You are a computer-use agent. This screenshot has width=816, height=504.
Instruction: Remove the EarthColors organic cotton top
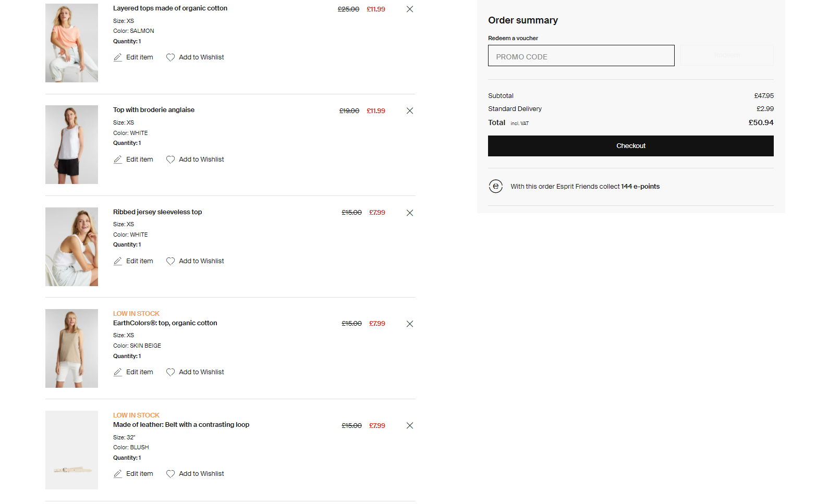(x=409, y=324)
